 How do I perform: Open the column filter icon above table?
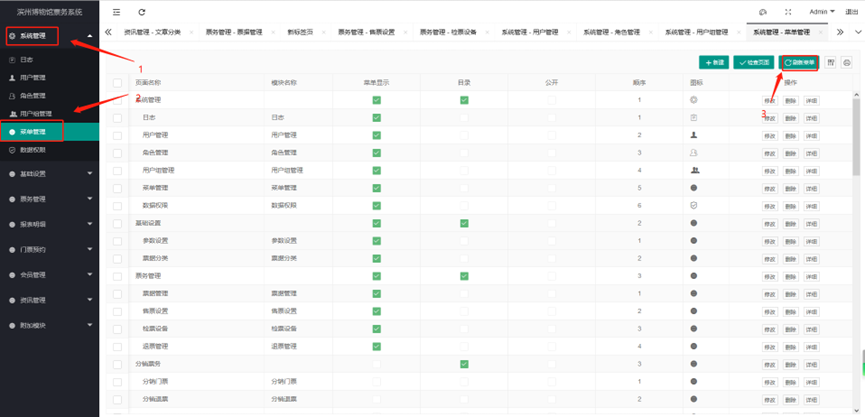pos(831,62)
